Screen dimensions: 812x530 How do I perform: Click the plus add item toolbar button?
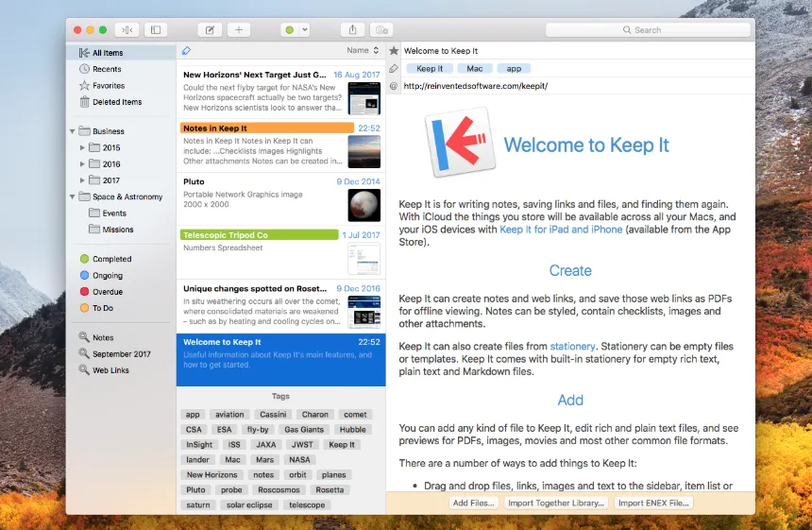[x=239, y=30]
